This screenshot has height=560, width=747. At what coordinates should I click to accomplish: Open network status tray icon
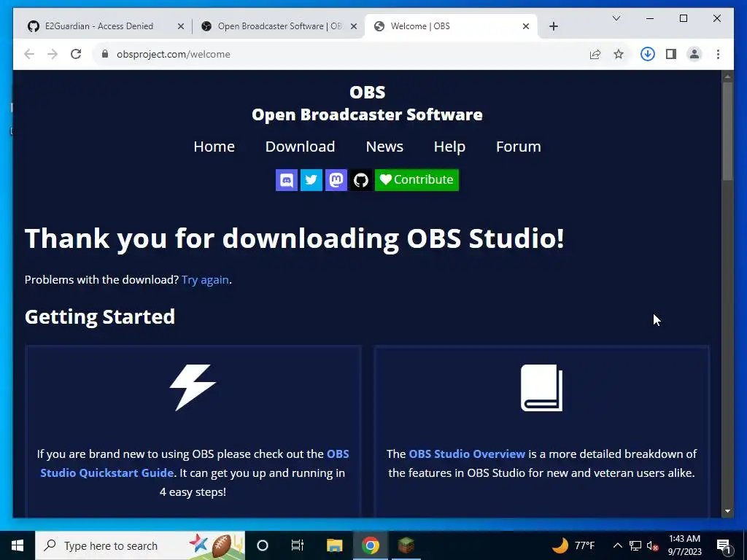635,545
